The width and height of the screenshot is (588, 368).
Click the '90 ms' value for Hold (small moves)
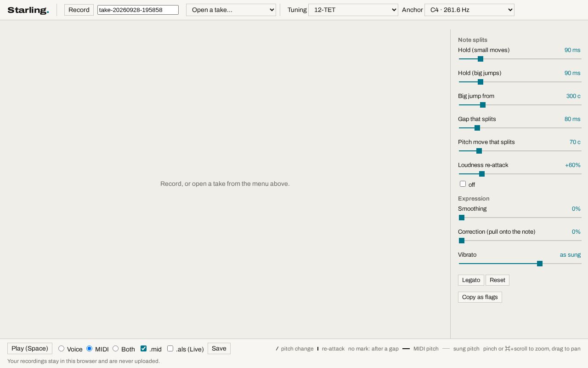[x=572, y=50]
